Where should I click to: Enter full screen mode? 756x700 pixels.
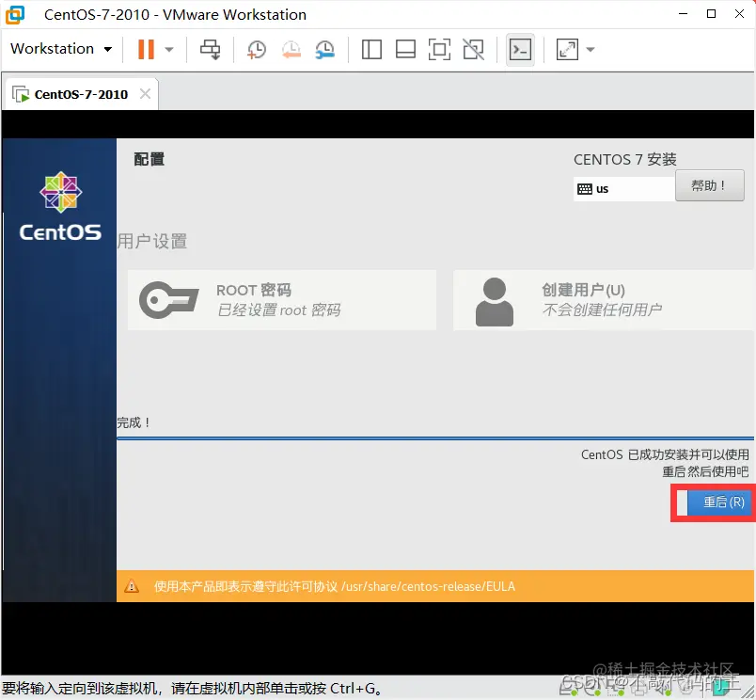pyautogui.click(x=439, y=49)
